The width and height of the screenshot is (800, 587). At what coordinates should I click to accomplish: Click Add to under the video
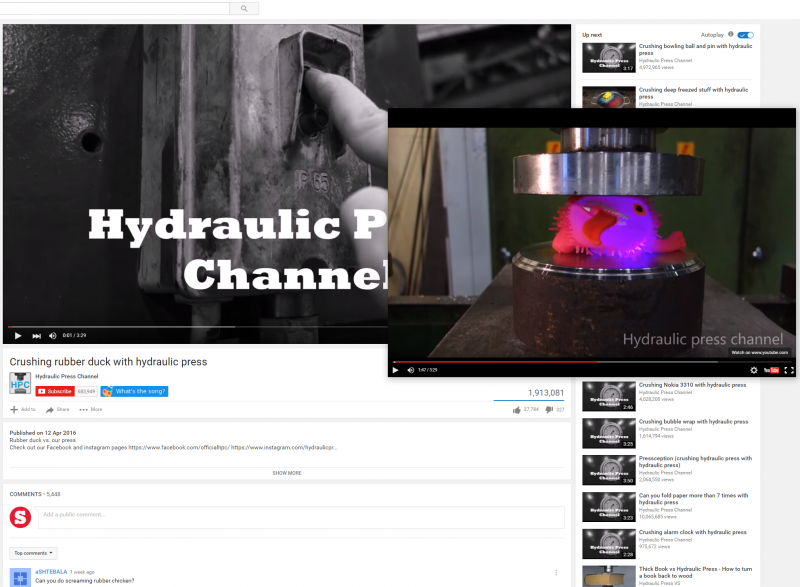click(23, 409)
